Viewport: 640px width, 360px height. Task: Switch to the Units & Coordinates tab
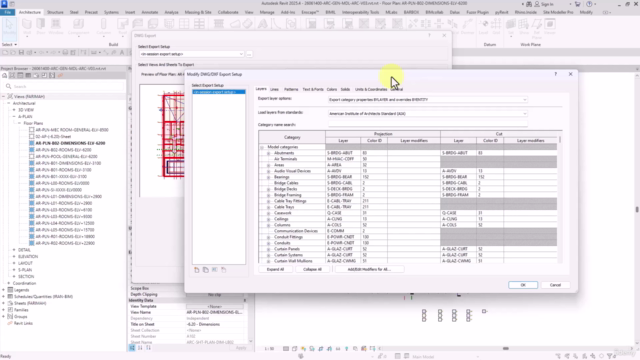click(371, 89)
